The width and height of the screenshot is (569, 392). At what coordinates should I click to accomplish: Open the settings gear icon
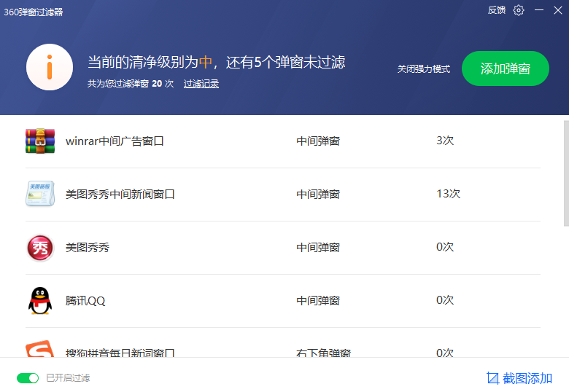(x=519, y=10)
